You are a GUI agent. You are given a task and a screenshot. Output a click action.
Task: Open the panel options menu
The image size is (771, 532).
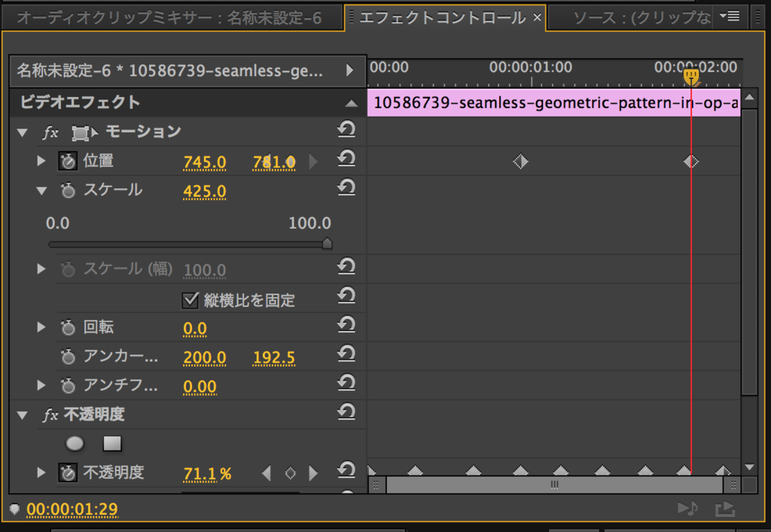[x=730, y=17]
